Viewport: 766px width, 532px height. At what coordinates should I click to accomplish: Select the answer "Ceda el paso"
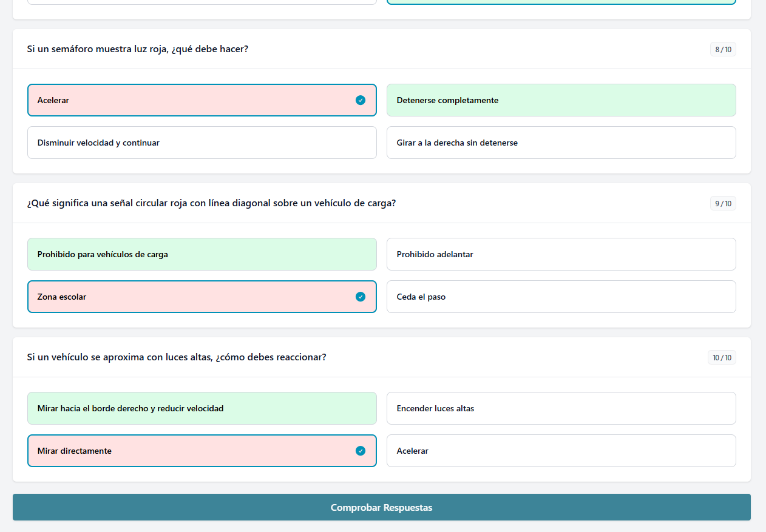pyautogui.click(x=561, y=297)
